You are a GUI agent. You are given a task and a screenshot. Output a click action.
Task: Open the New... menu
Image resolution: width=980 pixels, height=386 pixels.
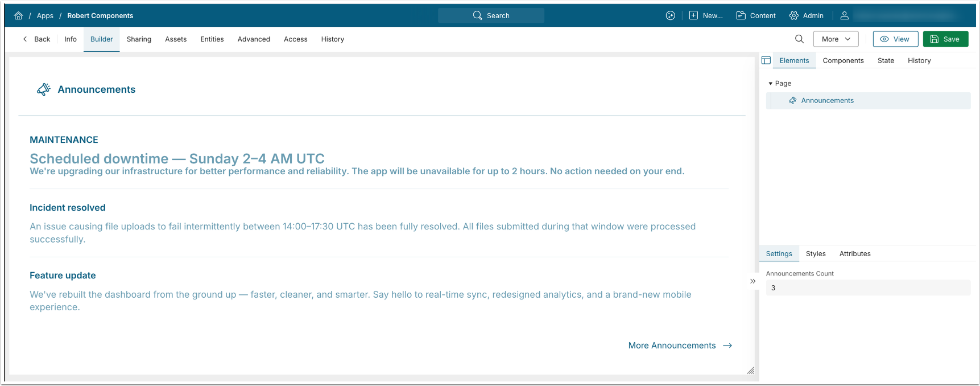pyautogui.click(x=706, y=16)
